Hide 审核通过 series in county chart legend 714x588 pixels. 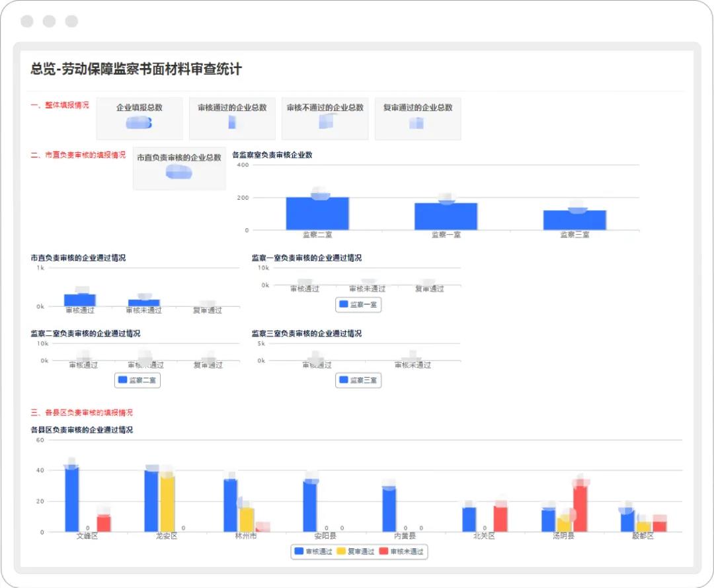coord(313,551)
